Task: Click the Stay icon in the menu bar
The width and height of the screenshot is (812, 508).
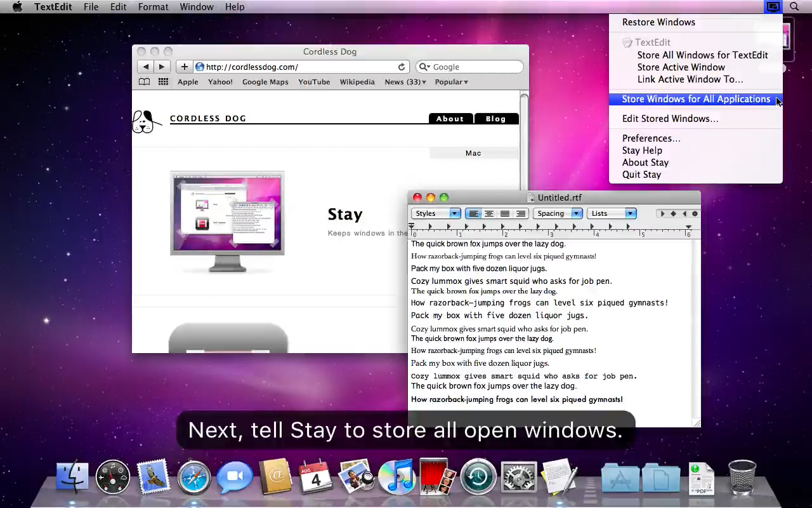Action: pyautogui.click(x=773, y=7)
